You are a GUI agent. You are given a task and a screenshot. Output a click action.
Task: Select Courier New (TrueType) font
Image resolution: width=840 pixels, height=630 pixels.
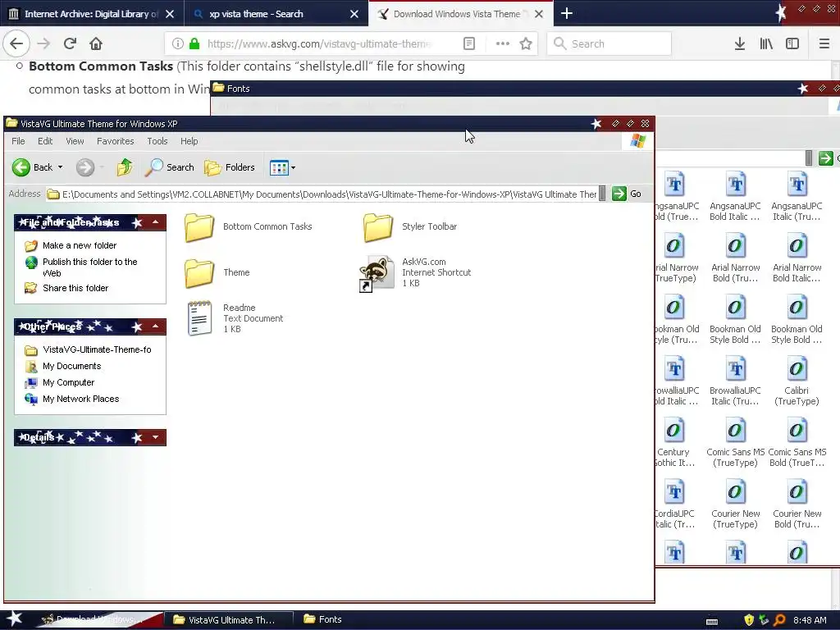point(735,504)
